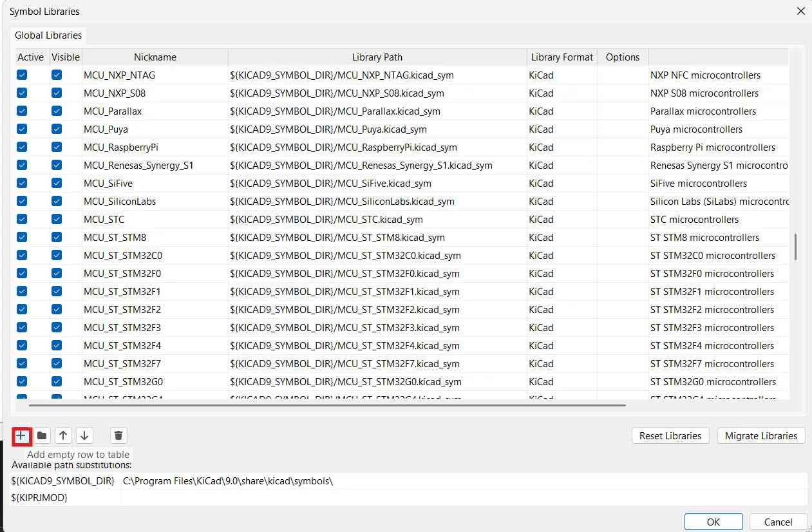Click library path of MCU_ST_STM32F3.kicad_sym
The width and height of the screenshot is (812, 532).
click(377, 327)
